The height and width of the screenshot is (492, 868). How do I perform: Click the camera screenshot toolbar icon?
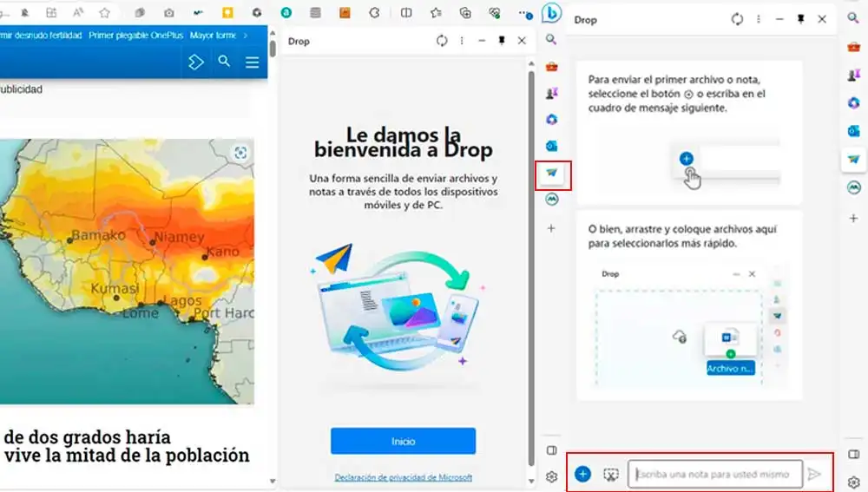pos(169,13)
